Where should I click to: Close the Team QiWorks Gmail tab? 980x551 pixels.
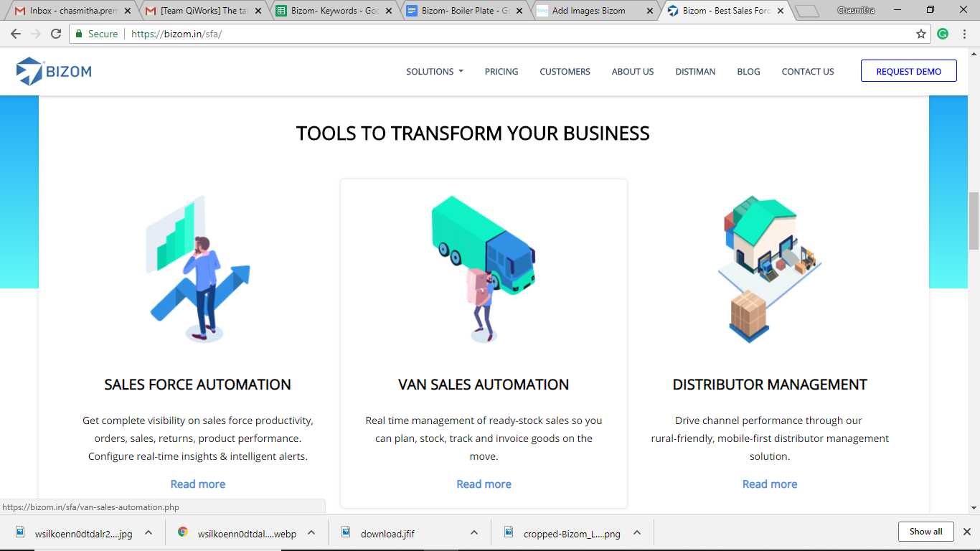pos(258,11)
